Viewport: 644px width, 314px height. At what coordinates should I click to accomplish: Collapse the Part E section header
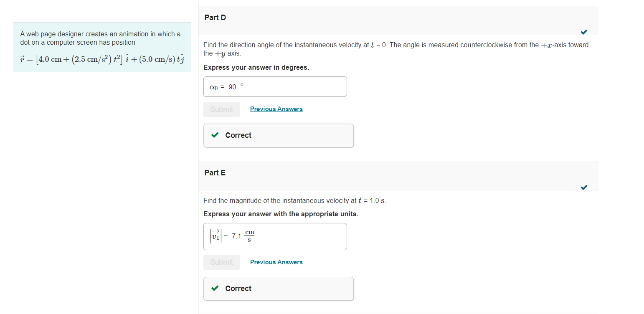pyautogui.click(x=215, y=172)
